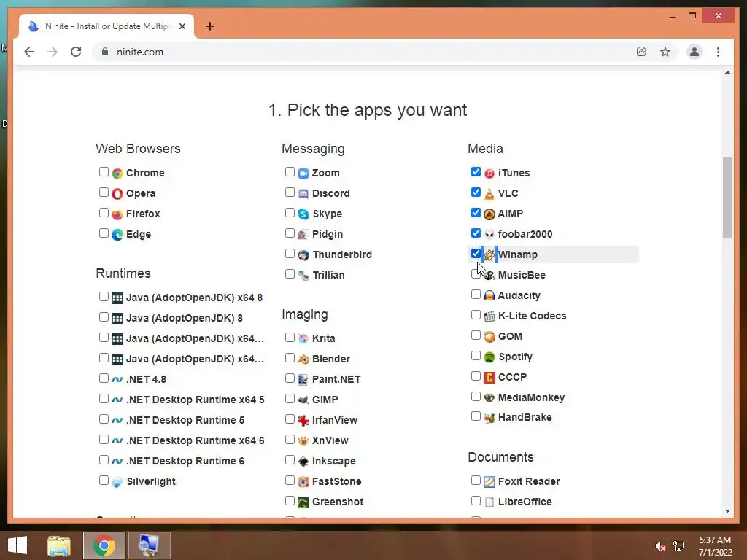Image resolution: width=747 pixels, height=560 pixels.
Task: Click the Trillian label
Action: coord(328,275)
